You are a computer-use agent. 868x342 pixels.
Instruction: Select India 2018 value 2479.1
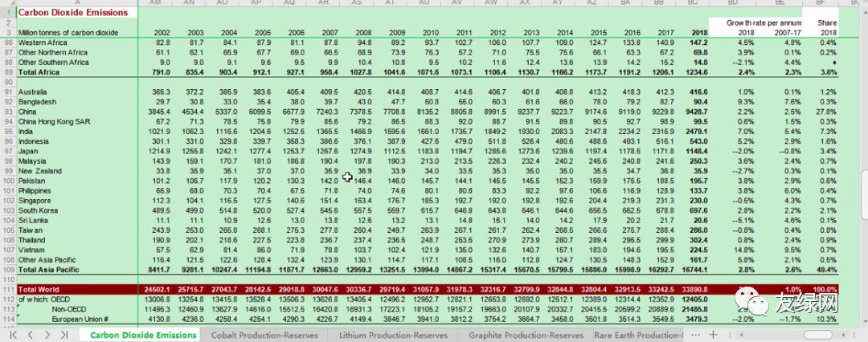click(x=696, y=131)
